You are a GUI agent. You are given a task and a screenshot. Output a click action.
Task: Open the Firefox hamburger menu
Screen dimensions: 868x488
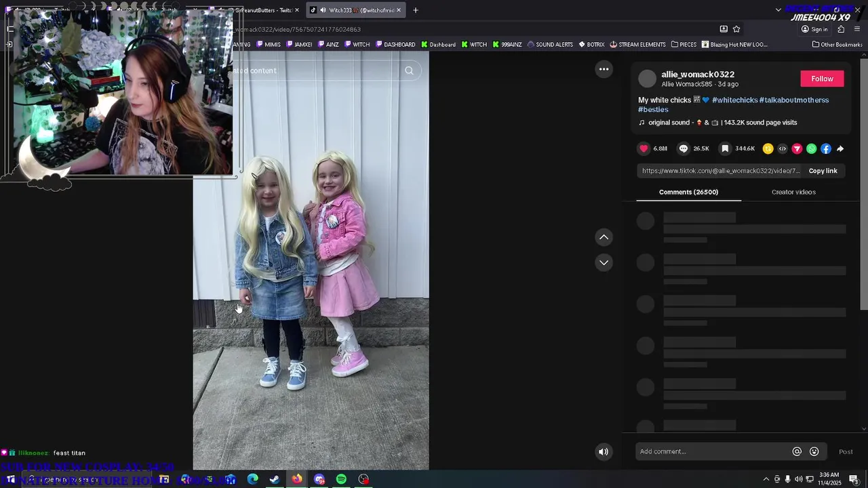tap(856, 29)
